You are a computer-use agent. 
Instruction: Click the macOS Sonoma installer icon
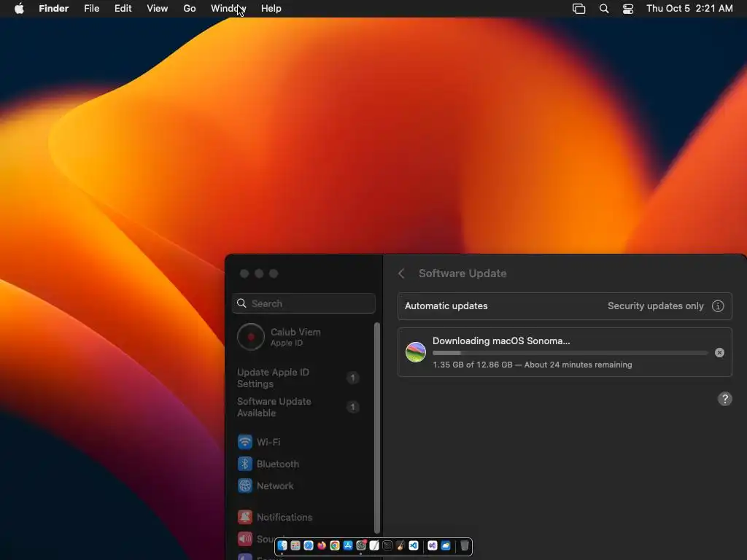point(415,352)
